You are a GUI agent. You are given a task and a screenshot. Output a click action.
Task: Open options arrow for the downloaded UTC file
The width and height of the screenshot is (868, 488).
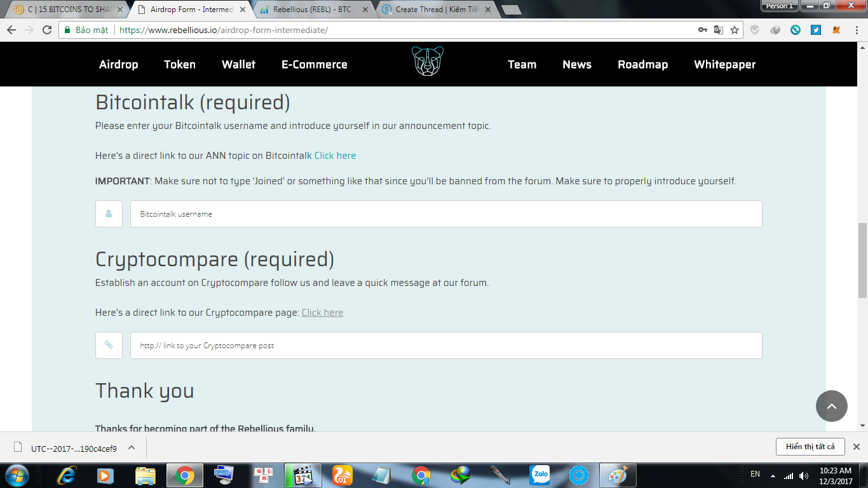[132, 447]
